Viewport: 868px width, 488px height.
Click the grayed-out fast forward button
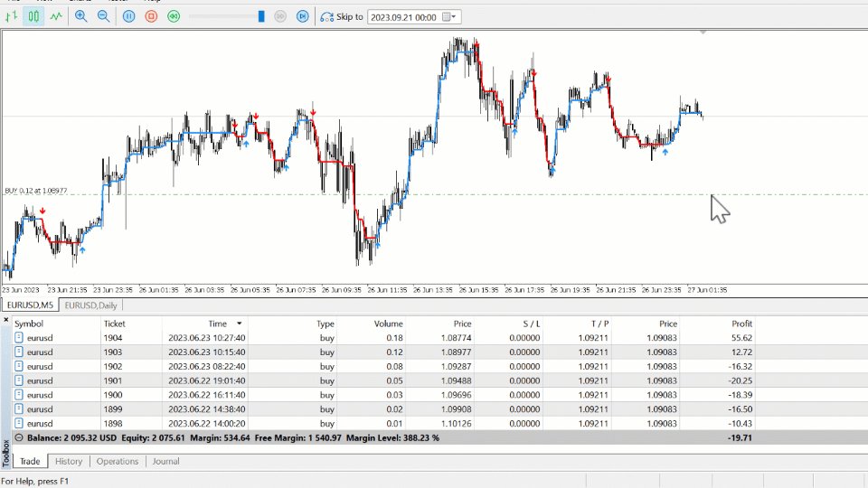click(x=280, y=16)
